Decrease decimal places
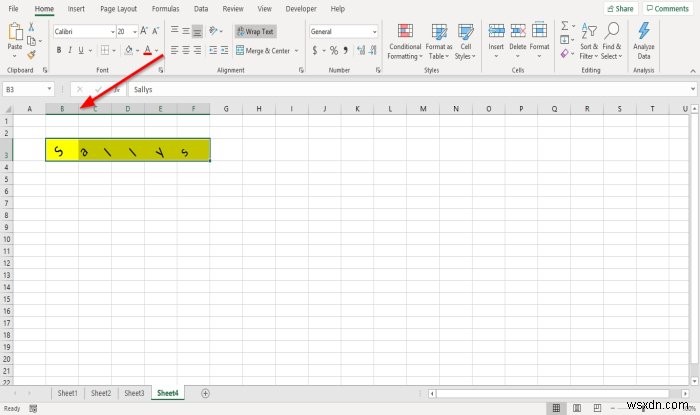 (x=373, y=50)
